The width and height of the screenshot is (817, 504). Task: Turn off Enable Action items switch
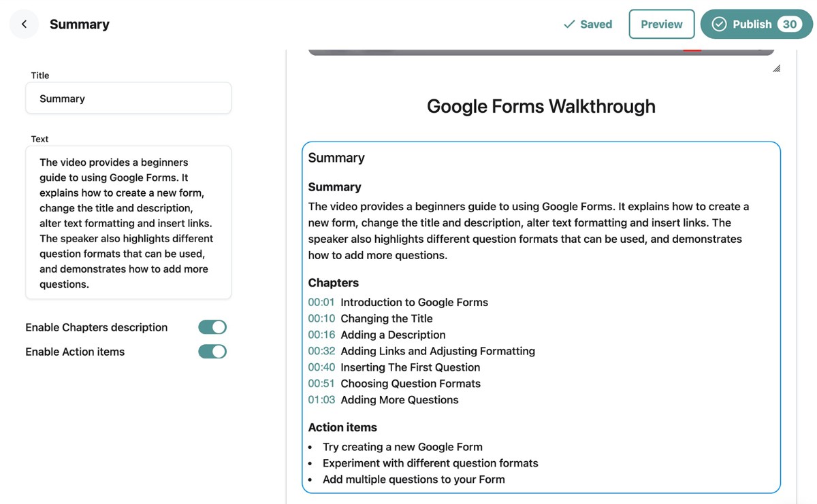pyautogui.click(x=212, y=352)
